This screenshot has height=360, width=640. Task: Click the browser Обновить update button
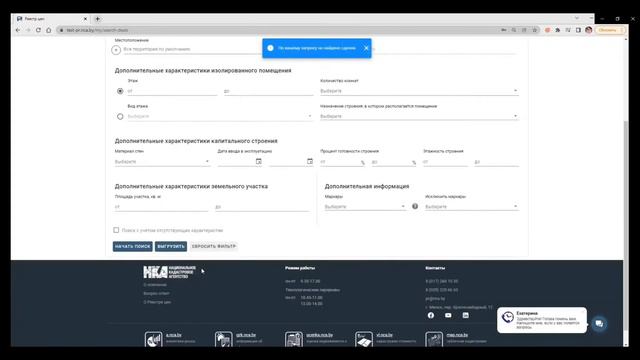pos(610,30)
